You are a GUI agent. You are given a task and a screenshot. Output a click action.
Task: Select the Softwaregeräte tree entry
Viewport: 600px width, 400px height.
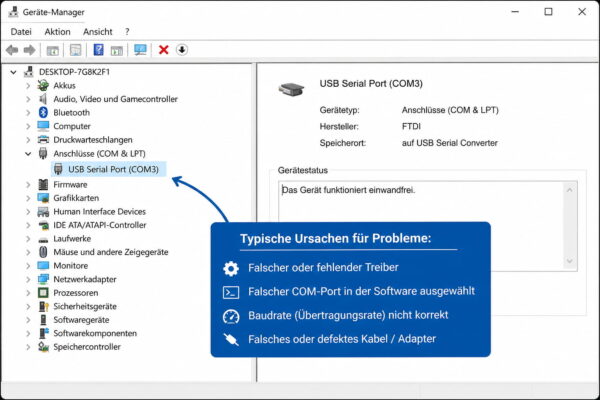pyautogui.click(x=81, y=320)
